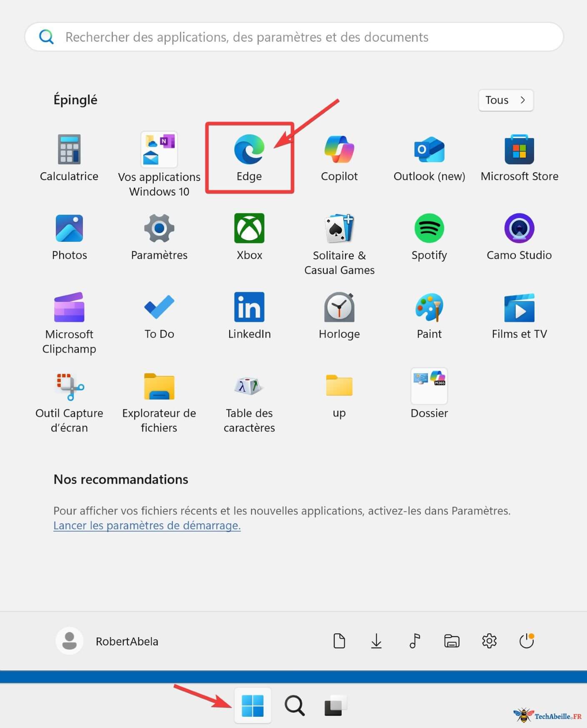
Task: Click the Windows Start button on the taskbar
Action: (253, 706)
